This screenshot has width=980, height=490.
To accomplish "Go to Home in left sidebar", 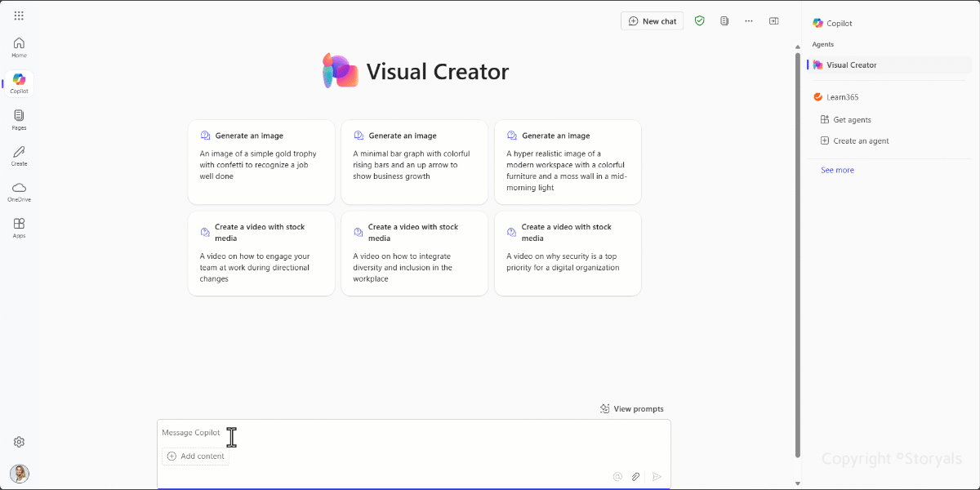I will tap(19, 47).
